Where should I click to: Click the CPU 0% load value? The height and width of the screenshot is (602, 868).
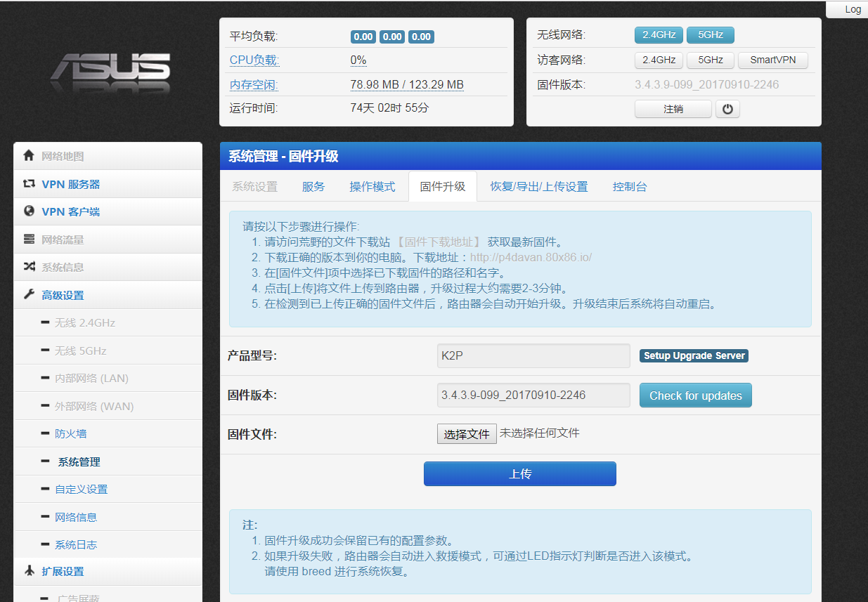(x=358, y=60)
